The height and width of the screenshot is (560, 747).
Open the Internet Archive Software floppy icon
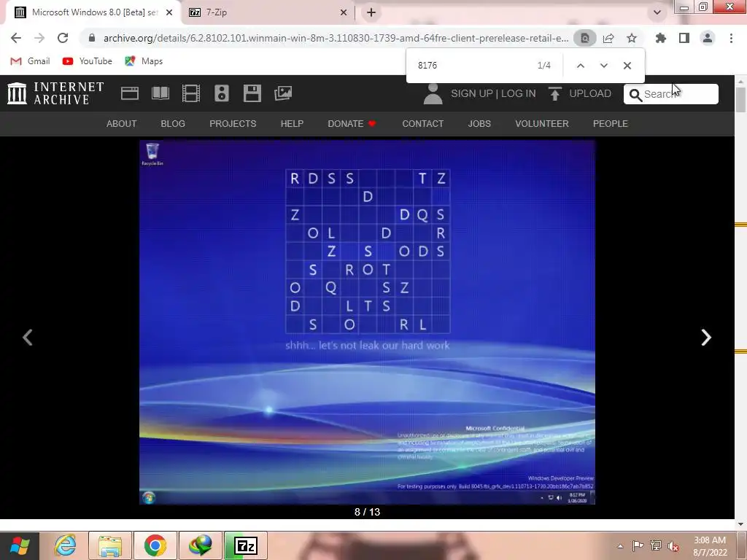click(252, 93)
